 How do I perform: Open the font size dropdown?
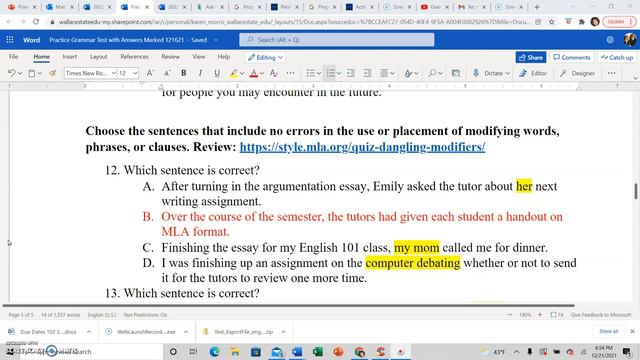click(x=135, y=73)
